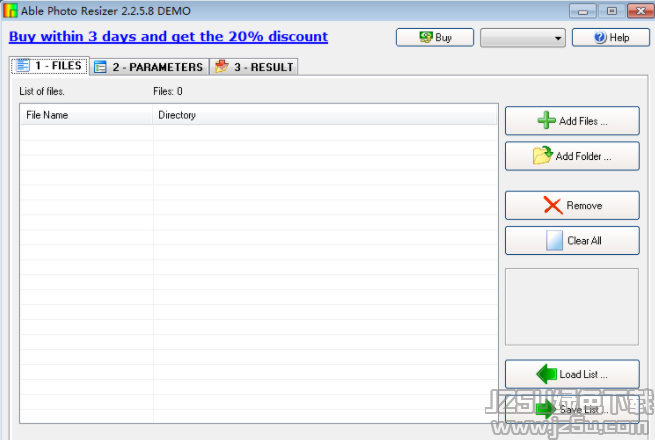Sort by the Directory column header
The width and height of the screenshot is (655, 440).
(325, 115)
